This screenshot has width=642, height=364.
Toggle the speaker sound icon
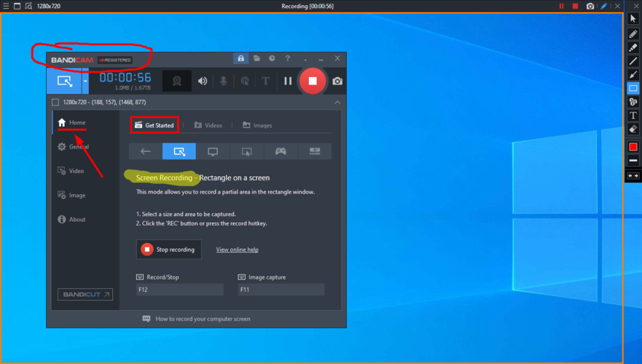(203, 81)
